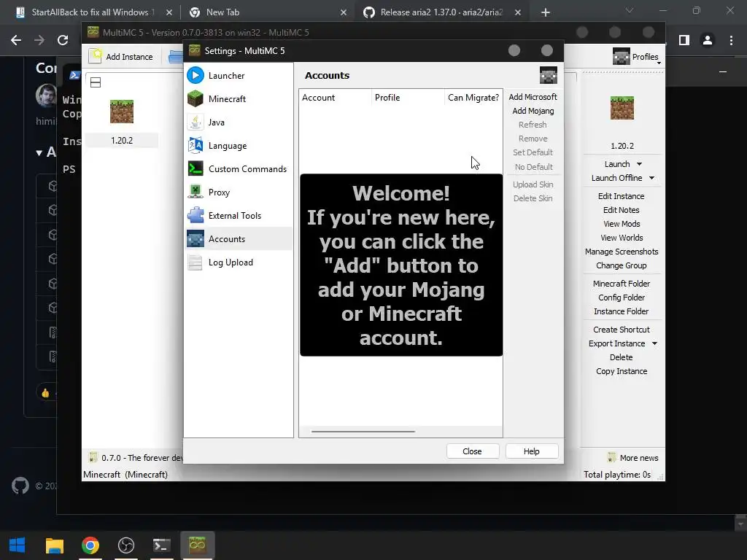Sort by the Account column header
Screen dimensions: 747x560
point(336,98)
